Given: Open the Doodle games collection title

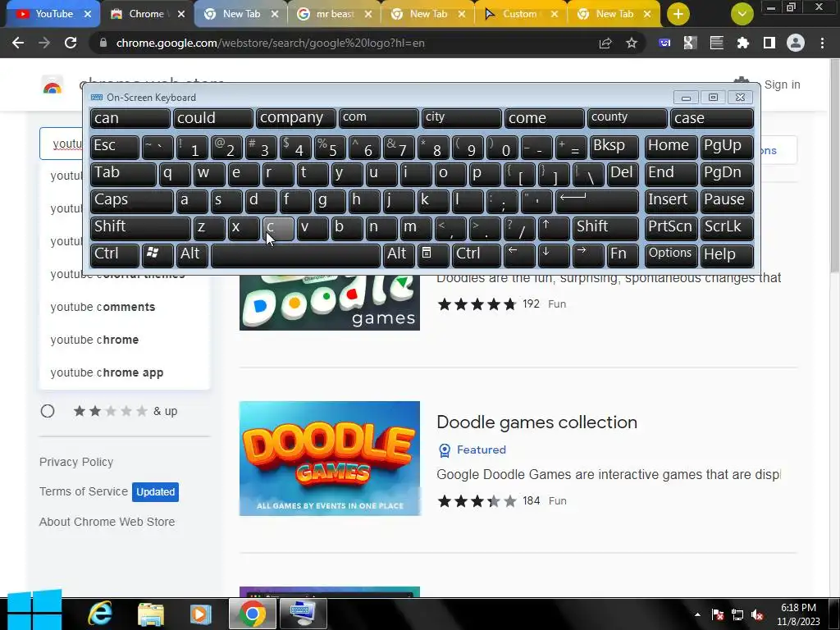Looking at the screenshot, I should [x=536, y=422].
